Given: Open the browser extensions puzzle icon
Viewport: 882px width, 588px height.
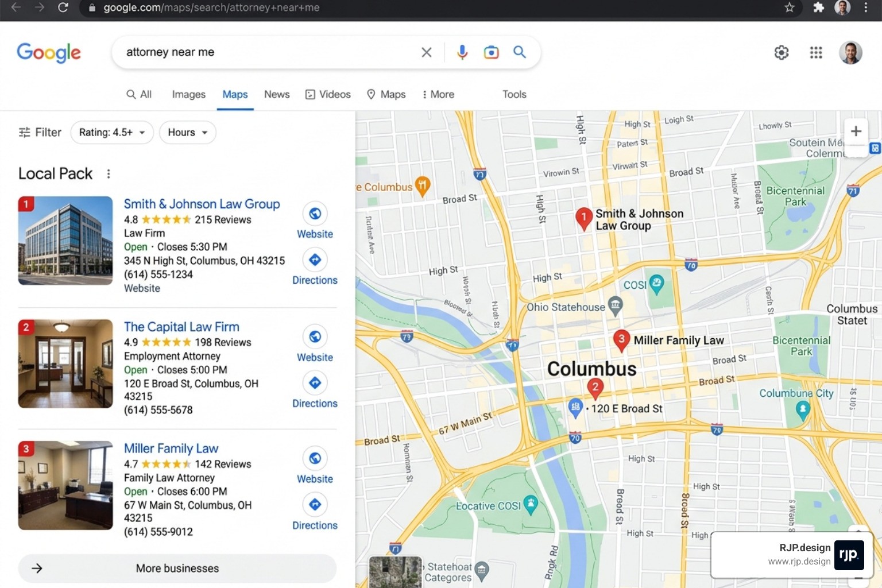Looking at the screenshot, I should coord(818,7).
